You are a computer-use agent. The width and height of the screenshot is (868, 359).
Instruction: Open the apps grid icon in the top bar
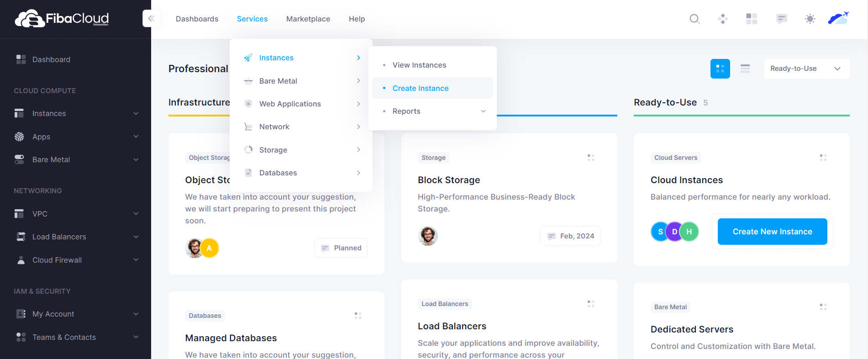pos(752,19)
